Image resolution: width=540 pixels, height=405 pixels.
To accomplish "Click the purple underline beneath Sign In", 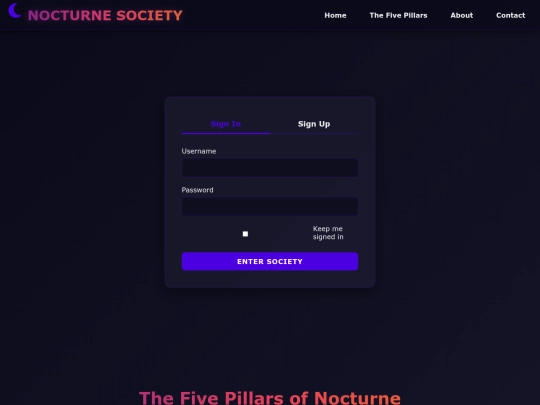I will (226, 133).
